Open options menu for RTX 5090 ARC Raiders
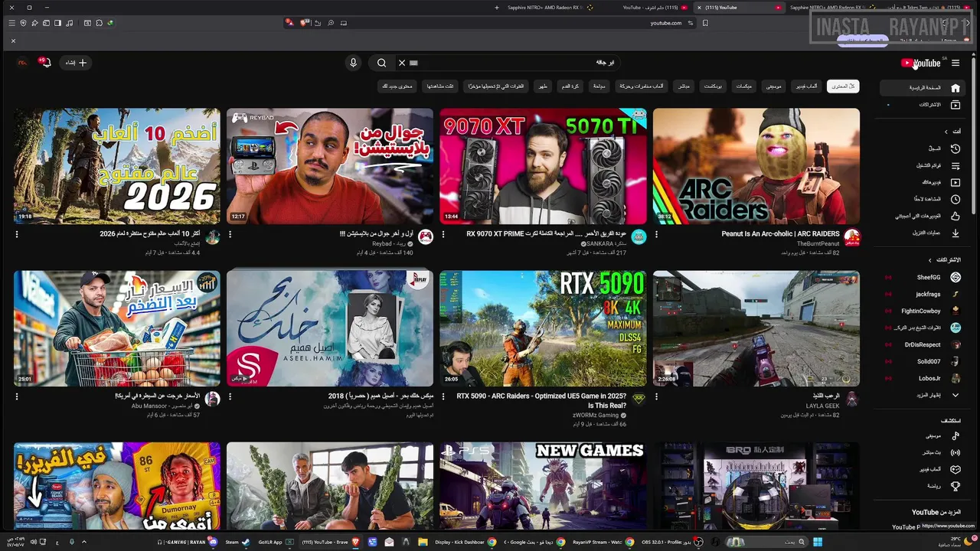 coord(443,397)
